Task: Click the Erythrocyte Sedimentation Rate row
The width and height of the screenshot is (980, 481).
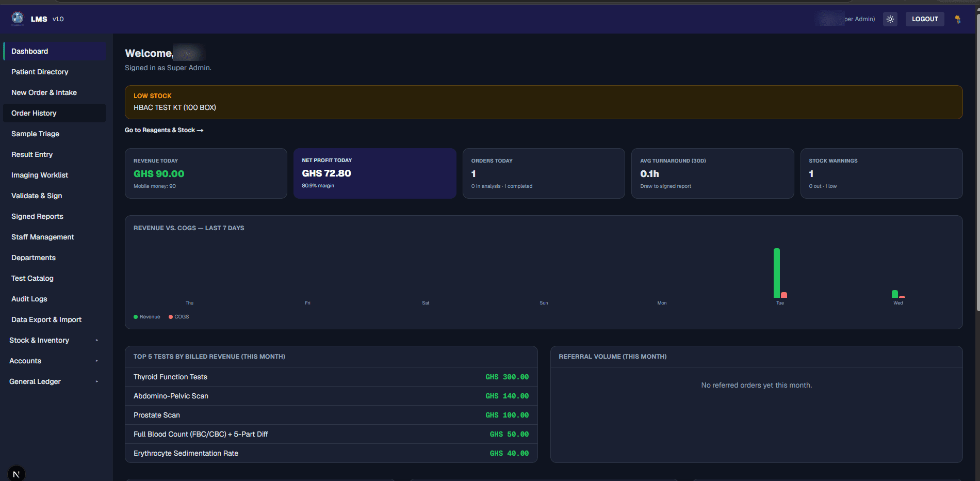Action: click(x=331, y=453)
